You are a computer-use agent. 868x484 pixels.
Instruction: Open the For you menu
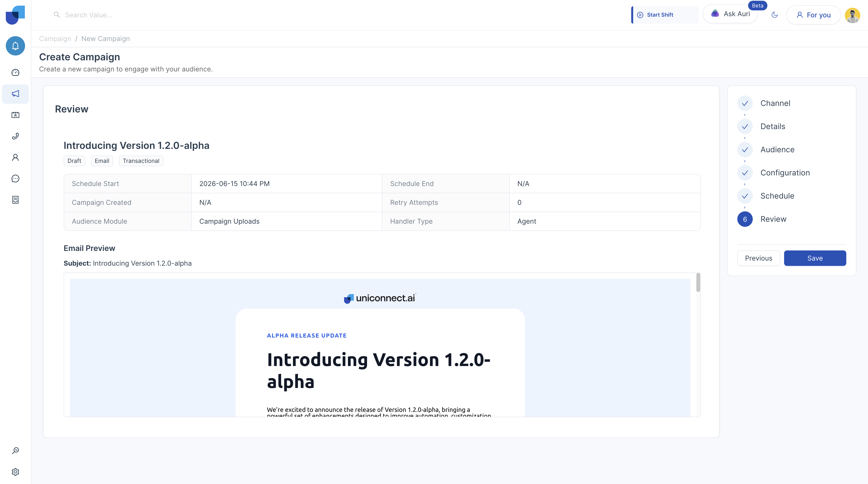pyautogui.click(x=814, y=15)
